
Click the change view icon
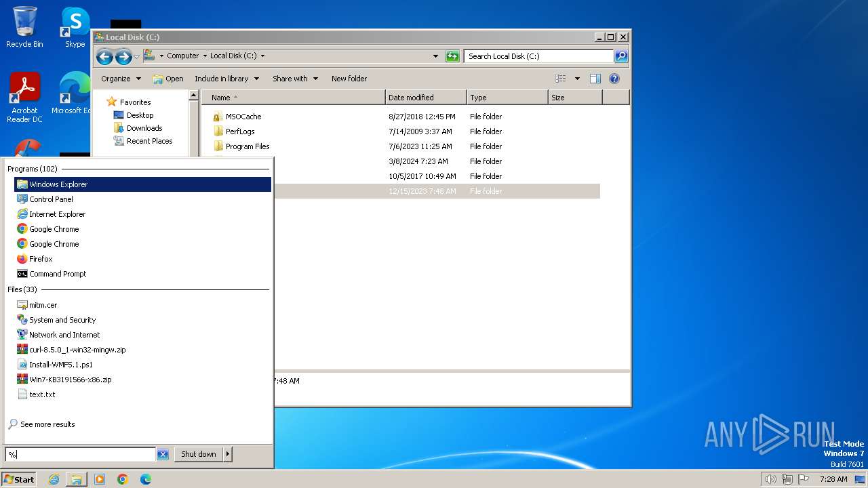(x=561, y=79)
